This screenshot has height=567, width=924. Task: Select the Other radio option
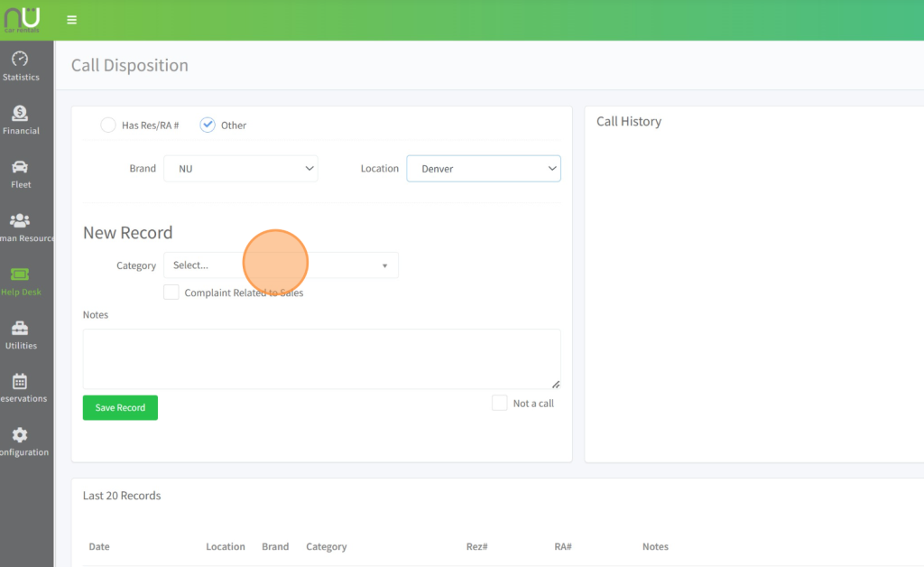[208, 125]
